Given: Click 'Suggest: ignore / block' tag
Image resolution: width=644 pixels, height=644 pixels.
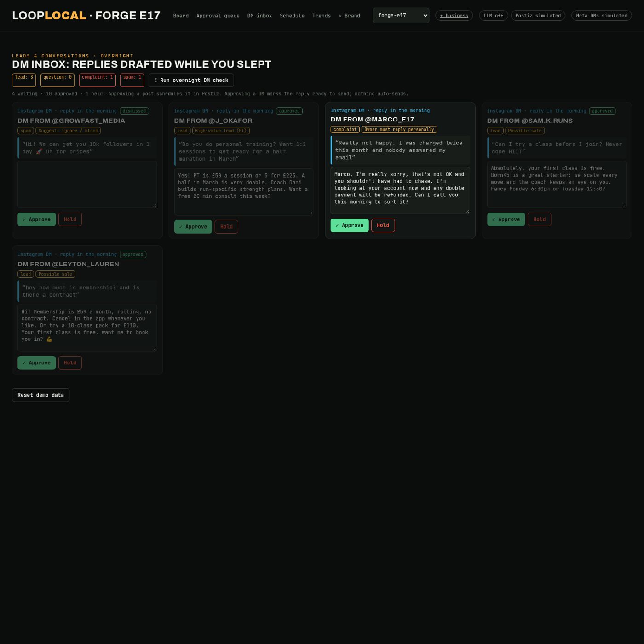Looking at the screenshot, I should 68,131.
